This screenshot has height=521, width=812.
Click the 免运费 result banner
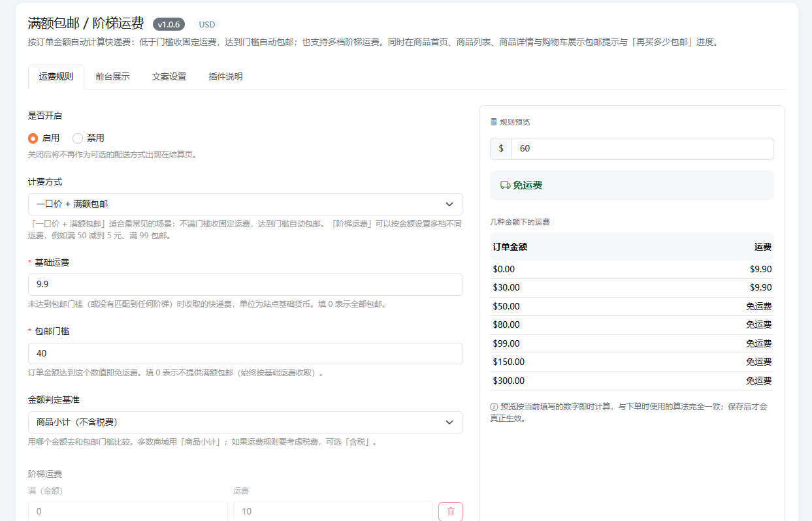coord(632,185)
